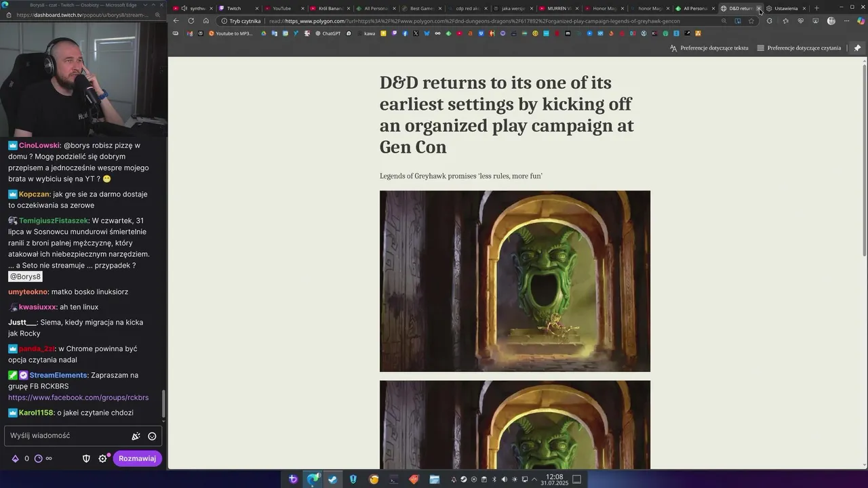Click username CinoLowski in chat
The width and height of the screenshot is (868, 488).
39,146
